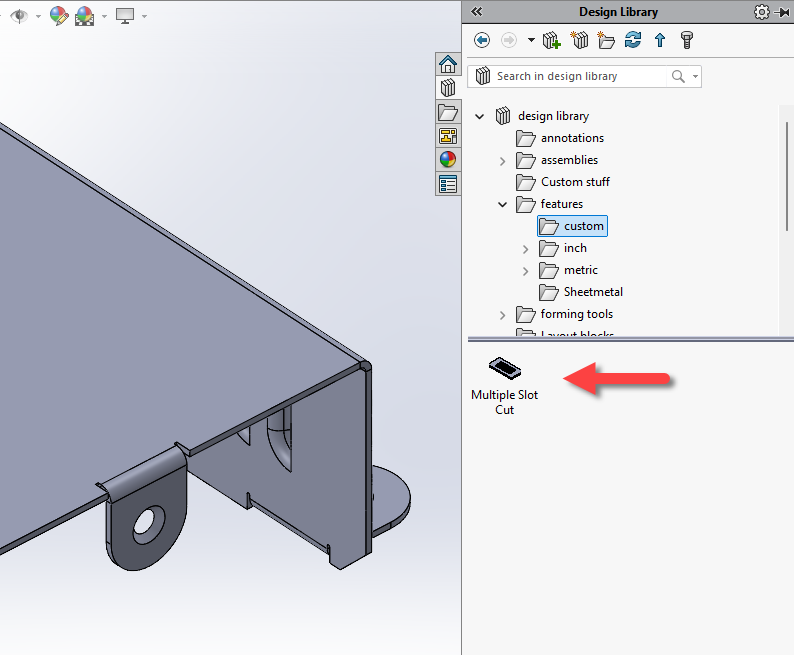Open the Hide/Show Items dropdown arrow
The width and height of the screenshot is (794, 655).
click(x=38, y=17)
